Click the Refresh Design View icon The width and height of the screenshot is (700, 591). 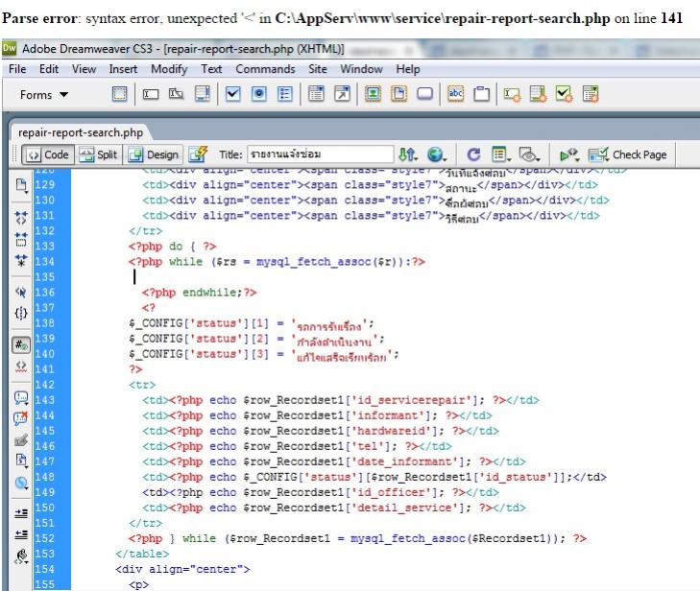[473, 154]
